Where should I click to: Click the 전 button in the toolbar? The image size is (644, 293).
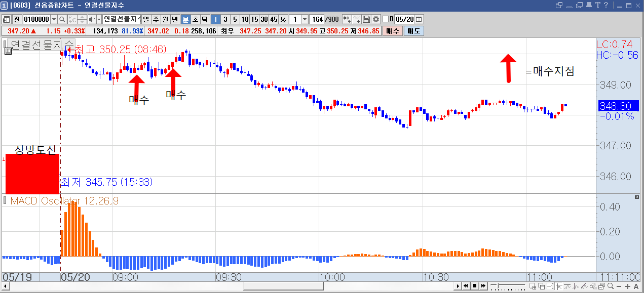17,19
